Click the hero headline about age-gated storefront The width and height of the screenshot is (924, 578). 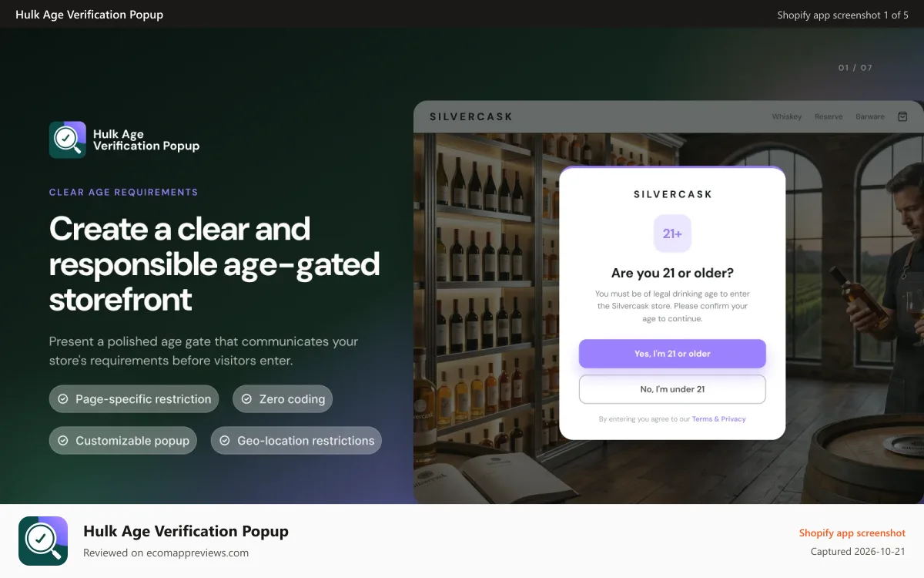coord(215,264)
